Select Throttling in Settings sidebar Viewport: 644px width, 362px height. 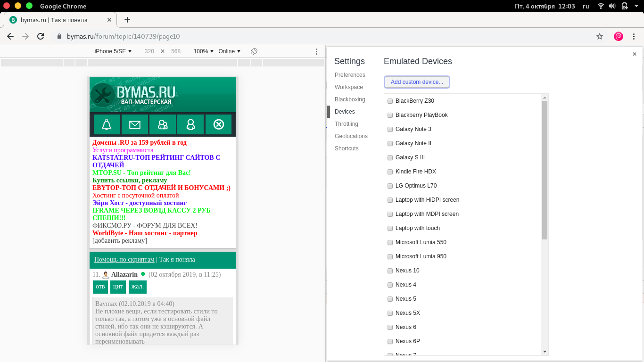(x=347, y=124)
